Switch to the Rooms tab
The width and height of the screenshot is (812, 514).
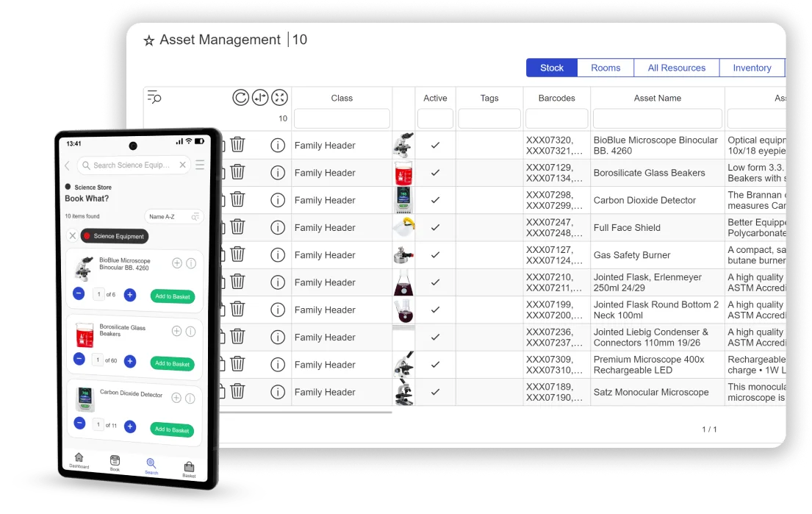(x=606, y=68)
